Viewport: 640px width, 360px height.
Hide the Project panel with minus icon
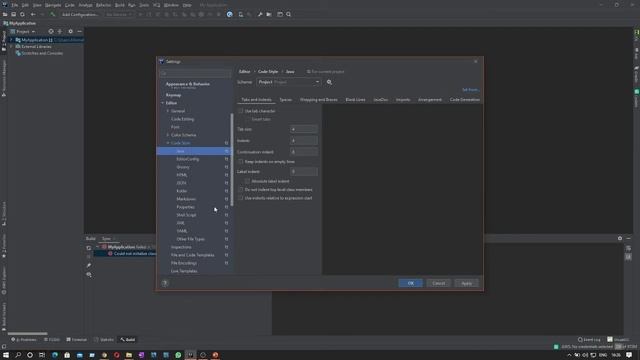(80, 31)
